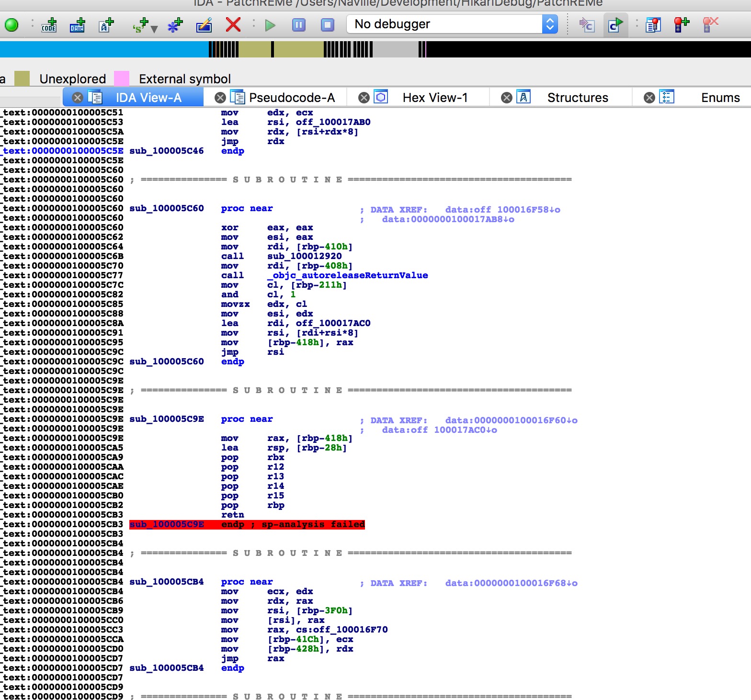Follow xref data:0000000100016F68
The width and height of the screenshot is (751, 700).
click(512, 583)
